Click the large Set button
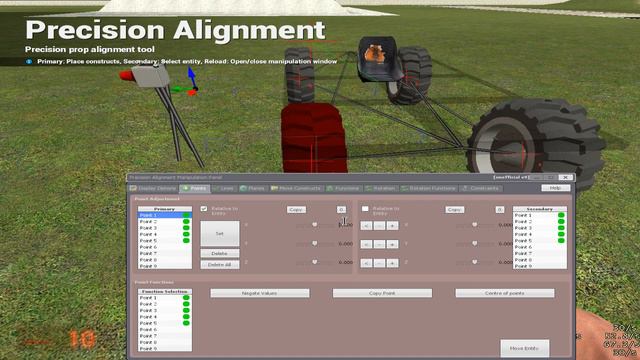Screen dimensions: 640x360 tap(220, 233)
